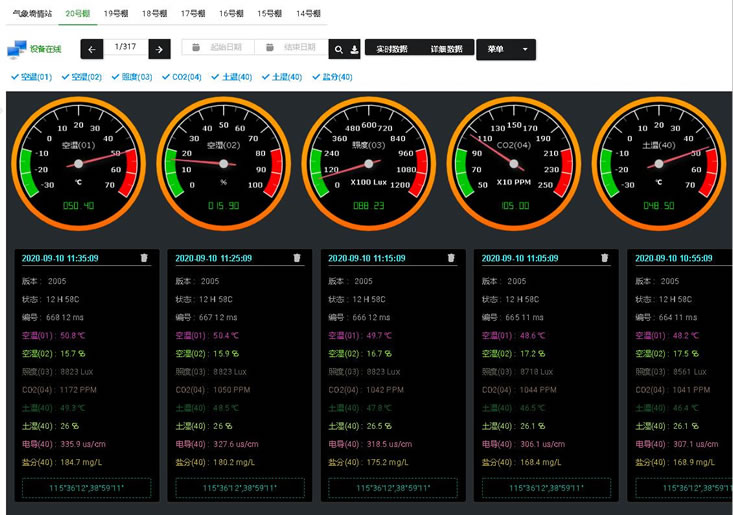The width and height of the screenshot is (733, 515).
Task: Click the download icon beside search
Action: click(354, 49)
